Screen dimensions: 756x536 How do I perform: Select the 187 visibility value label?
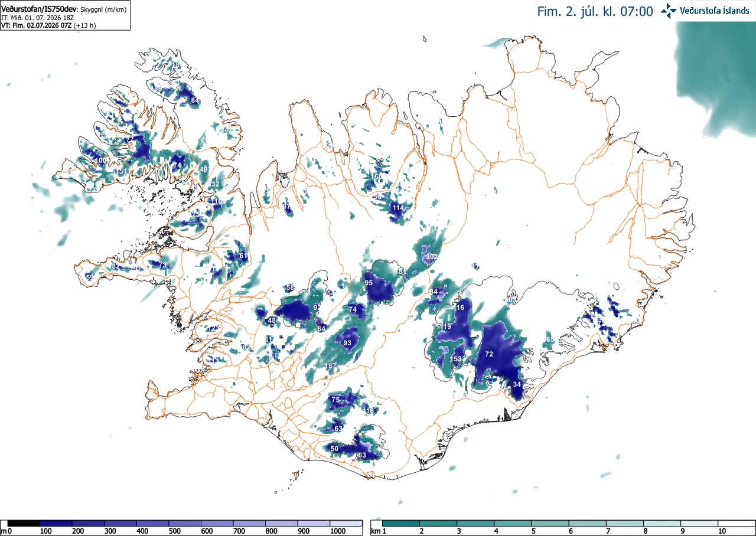coord(331,367)
